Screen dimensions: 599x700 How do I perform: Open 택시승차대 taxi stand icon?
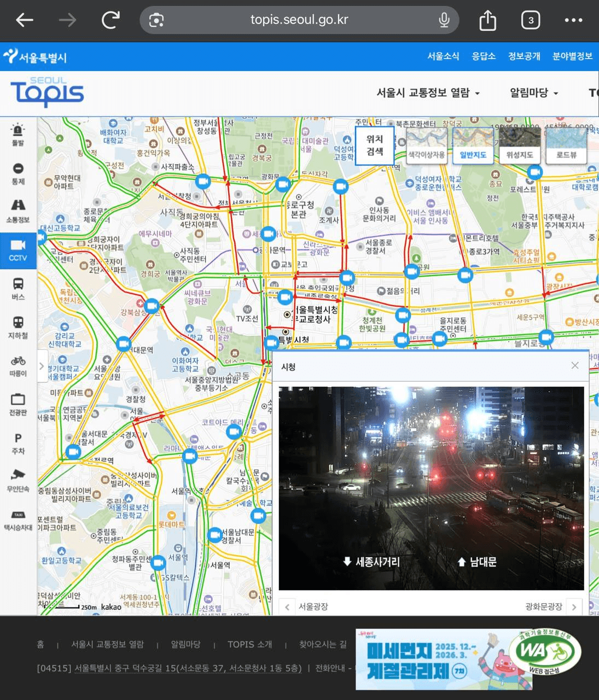pos(18,520)
